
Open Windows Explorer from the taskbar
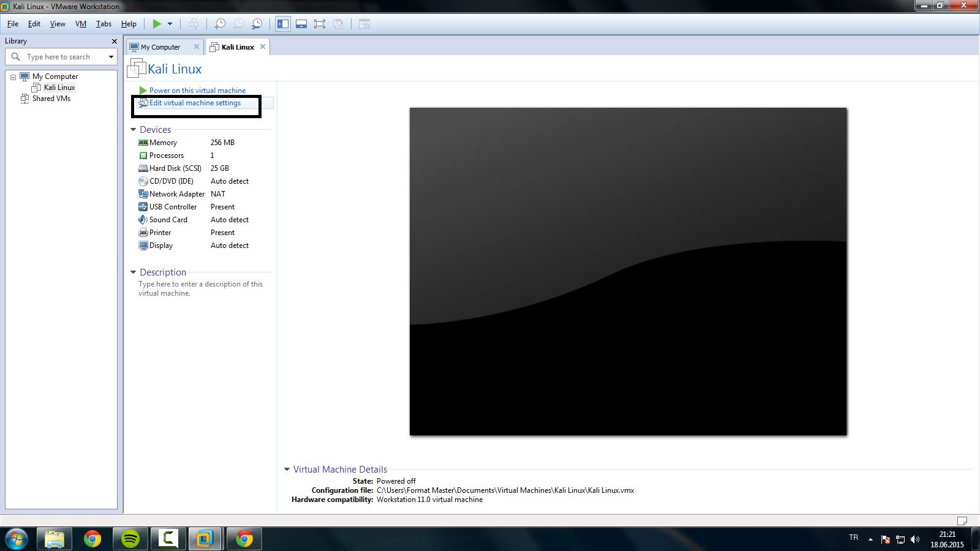click(x=55, y=539)
